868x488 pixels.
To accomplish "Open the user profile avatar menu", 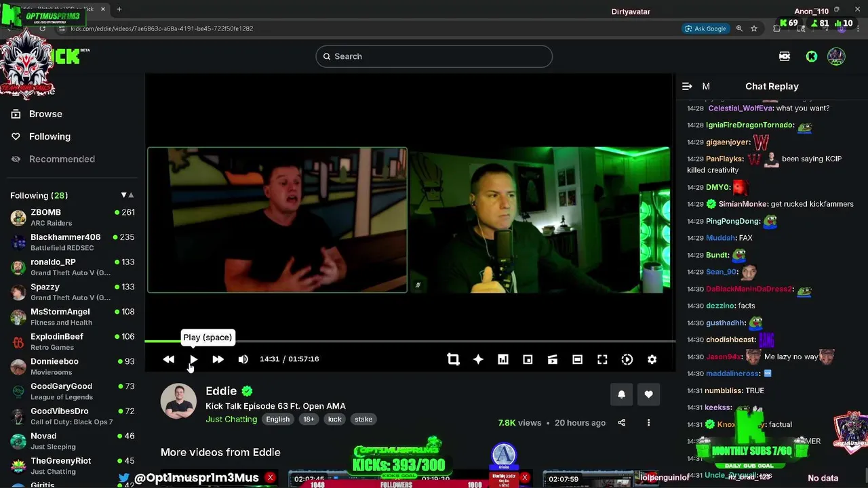I will tap(836, 57).
